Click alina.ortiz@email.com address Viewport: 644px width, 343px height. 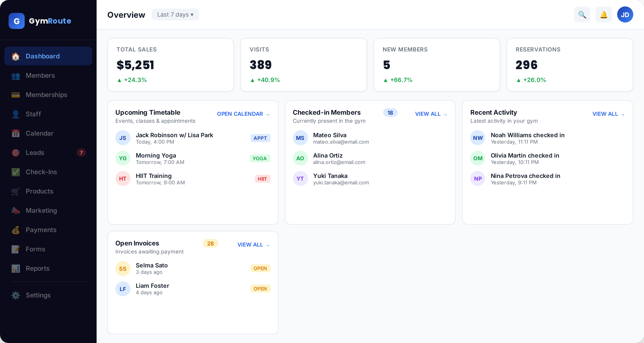(339, 162)
